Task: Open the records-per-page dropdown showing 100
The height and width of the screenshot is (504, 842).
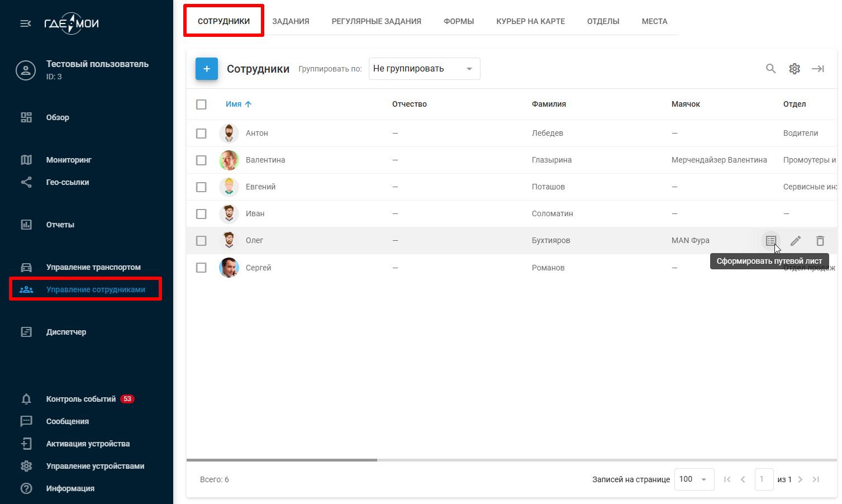Action: pos(693,479)
